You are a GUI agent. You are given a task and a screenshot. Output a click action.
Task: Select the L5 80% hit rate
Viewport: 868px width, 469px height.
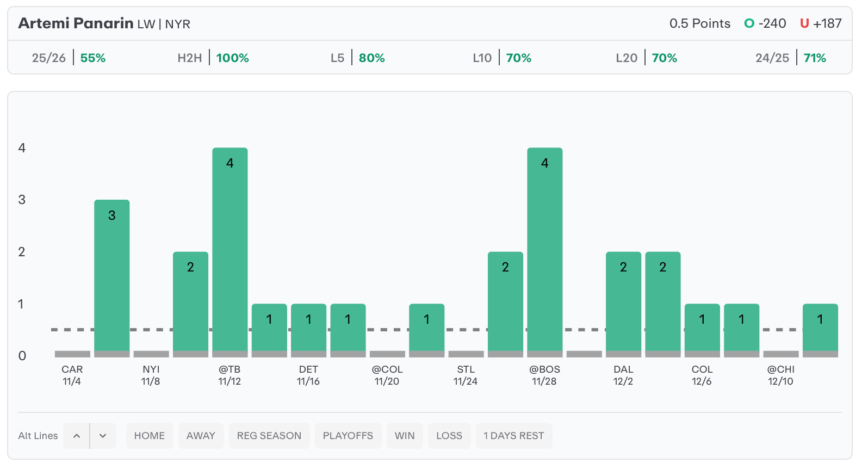point(357,58)
